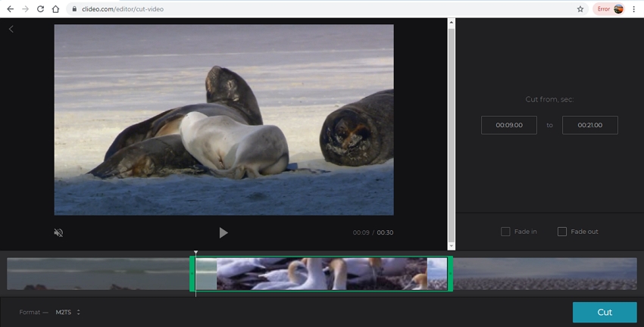644x327 pixels.
Task: Click the Cut button
Action: (605, 312)
